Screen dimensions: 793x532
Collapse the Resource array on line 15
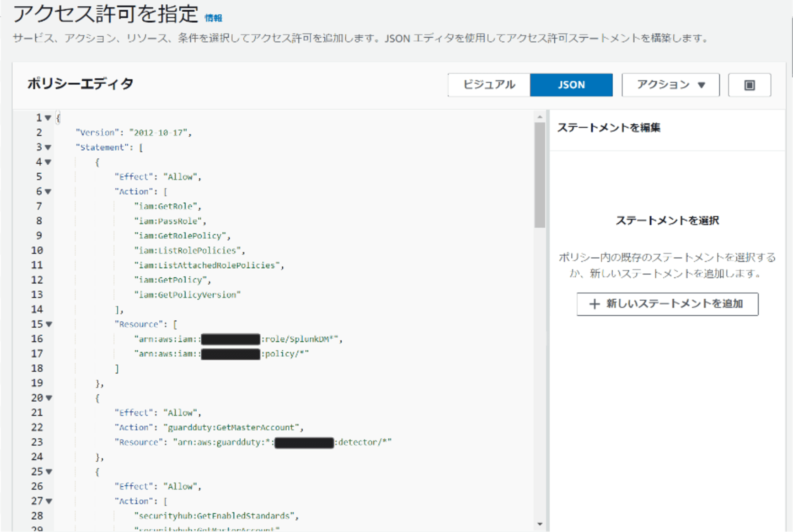click(49, 324)
